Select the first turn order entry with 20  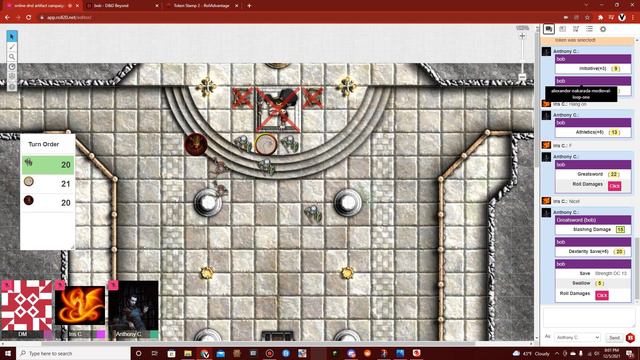[x=48, y=165]
